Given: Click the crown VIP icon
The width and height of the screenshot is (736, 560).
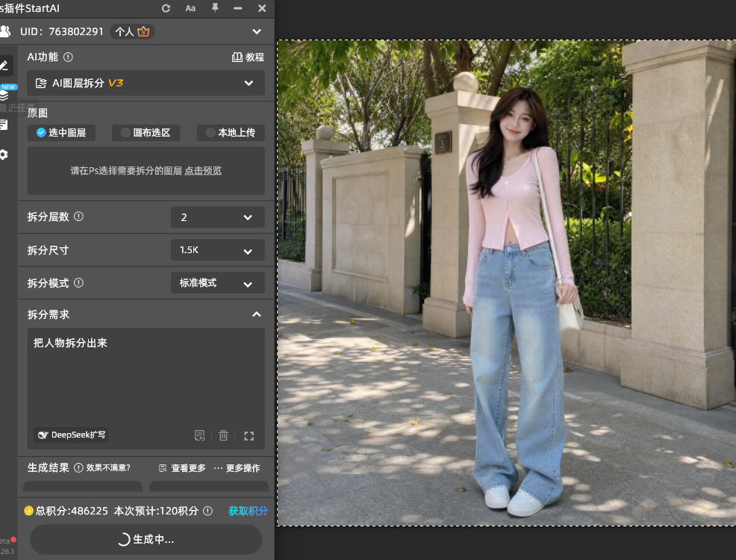Looking at the screenshot, I should [143, 31].
